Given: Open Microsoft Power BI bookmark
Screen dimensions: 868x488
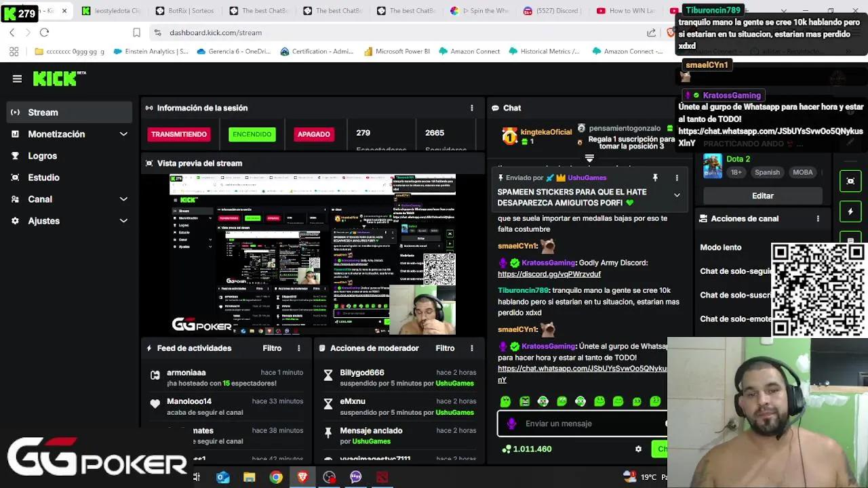Looking at the screenshot, I should (x=397, y=52).
